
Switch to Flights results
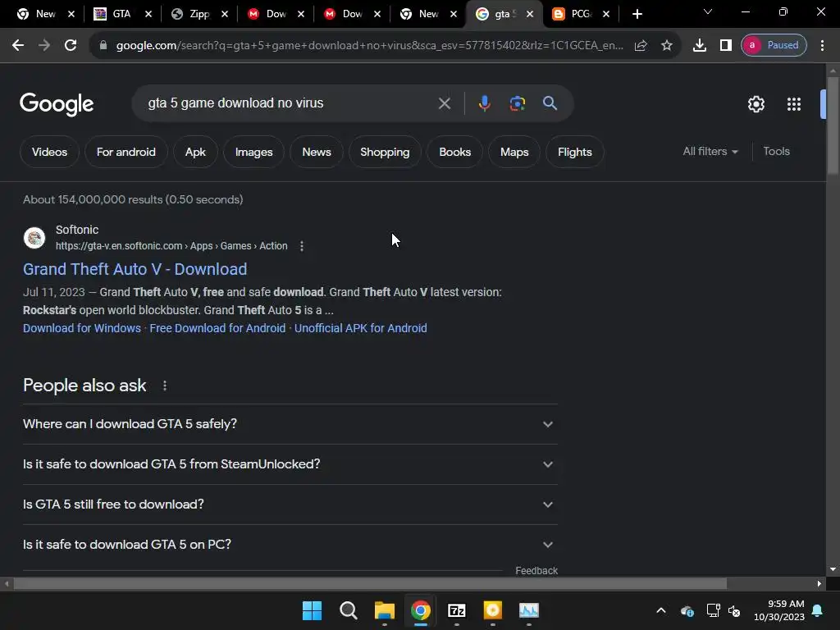click(575, 152)
